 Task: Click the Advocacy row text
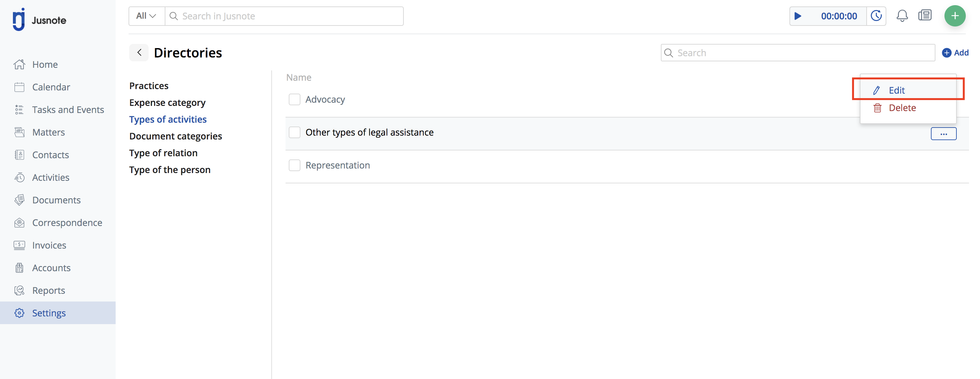325,99
